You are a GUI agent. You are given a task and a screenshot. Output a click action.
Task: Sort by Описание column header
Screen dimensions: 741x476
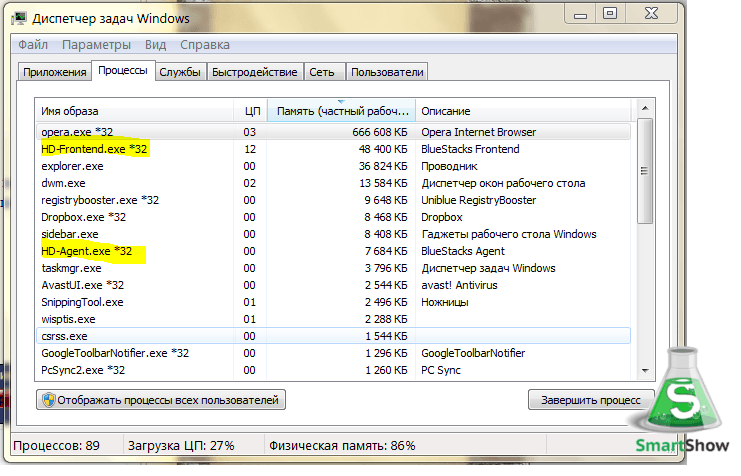(524, 111)
